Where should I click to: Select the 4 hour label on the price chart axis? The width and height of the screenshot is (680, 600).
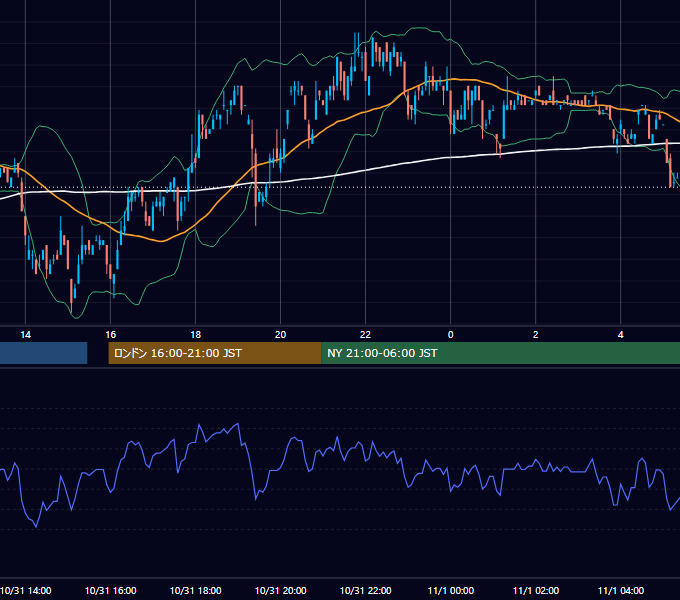click(x=621, y=335)
